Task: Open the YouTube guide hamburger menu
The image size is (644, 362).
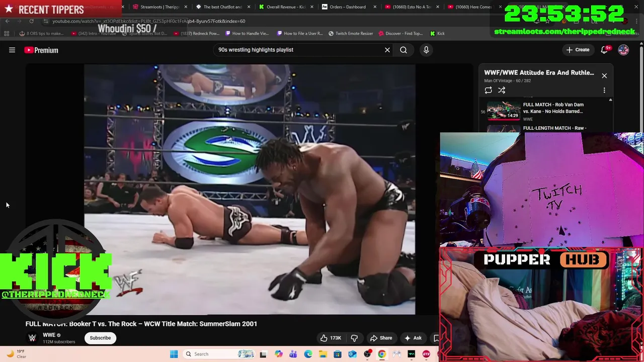Action: 12,50
